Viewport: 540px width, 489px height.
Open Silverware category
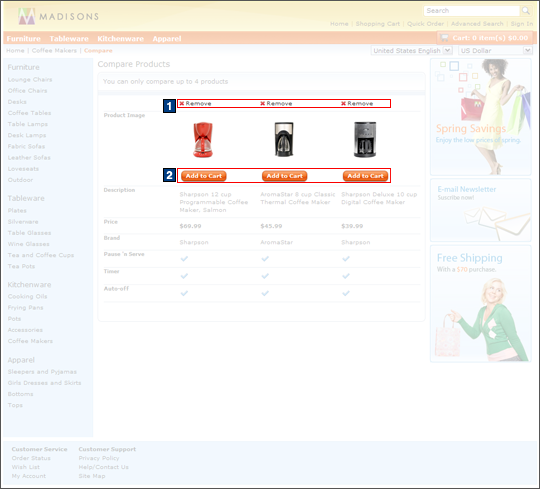[x=23, y=222]
